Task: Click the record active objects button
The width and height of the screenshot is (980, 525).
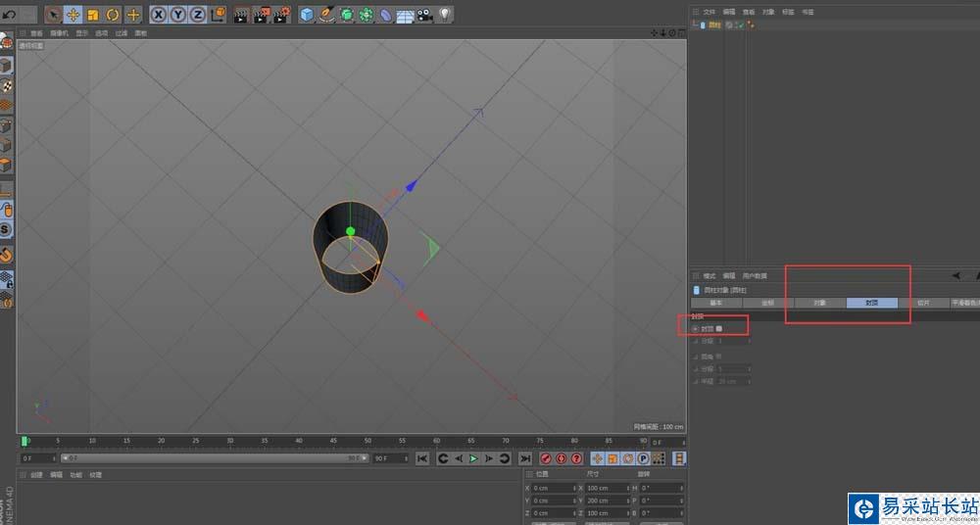Action: click(x=546, y=458)
